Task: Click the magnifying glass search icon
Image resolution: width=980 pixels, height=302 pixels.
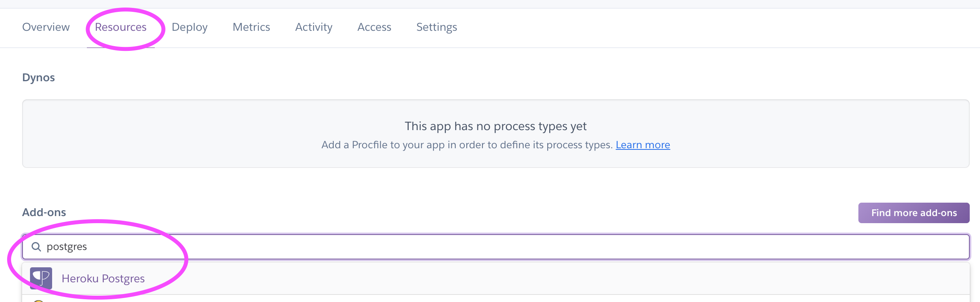Action: (x=37, y=246)
